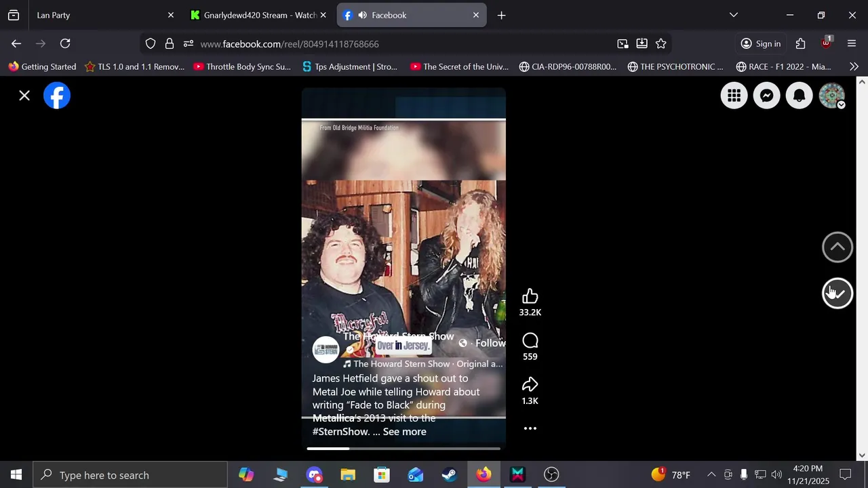Open the download-arrow icon in the address bar
The width and height of the screenshot is (868, 488).
642,43
